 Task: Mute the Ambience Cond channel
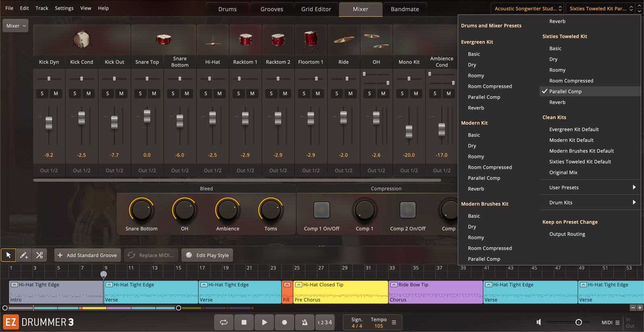point(449,93)
